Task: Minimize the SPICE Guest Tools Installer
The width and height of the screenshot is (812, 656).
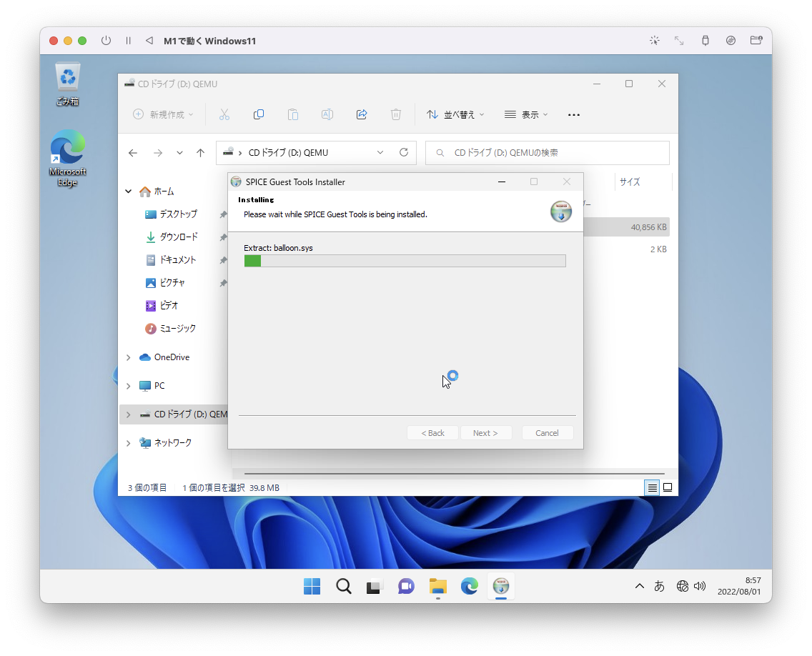Action: click(502, 182)
